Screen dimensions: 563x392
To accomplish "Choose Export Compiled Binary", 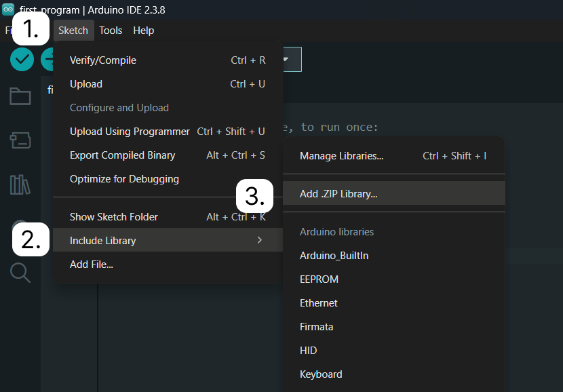I will (168, 155).
